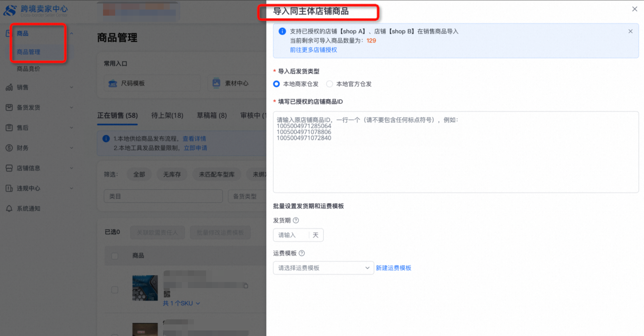
Task: Click 新建运费模板 link
Action: [393, 268]
